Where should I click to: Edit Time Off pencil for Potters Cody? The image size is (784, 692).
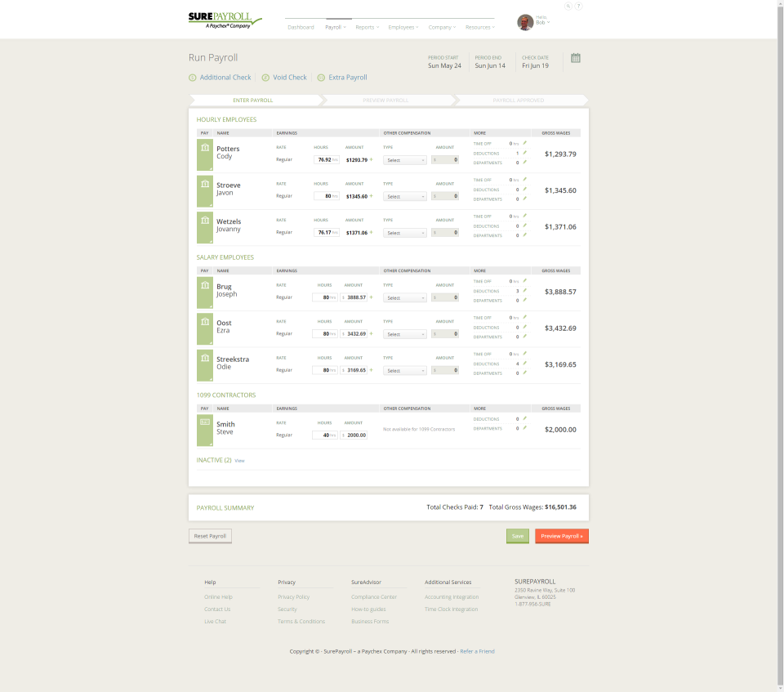click(524, 143)
